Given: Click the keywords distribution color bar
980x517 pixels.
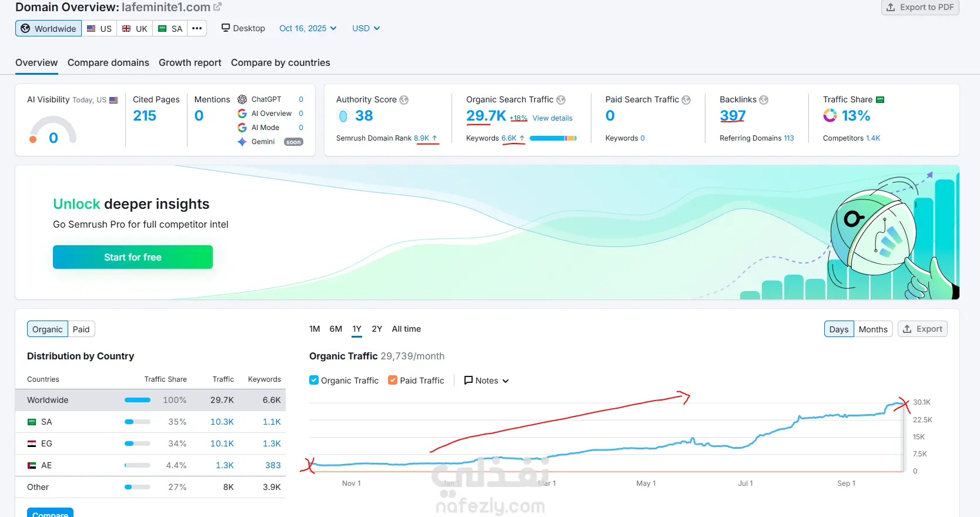Looking at the screenshot, I should pos(553,138).
